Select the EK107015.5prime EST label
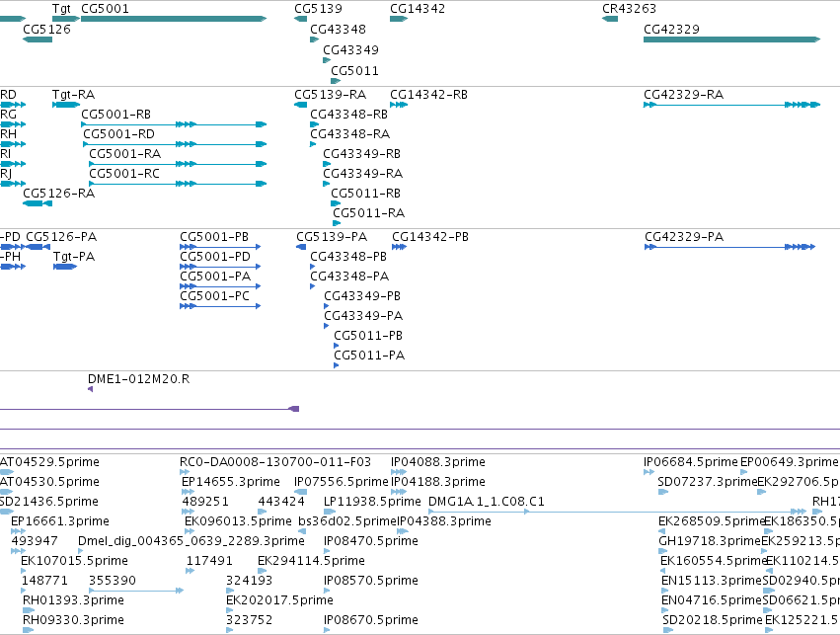 pos(74,561)
